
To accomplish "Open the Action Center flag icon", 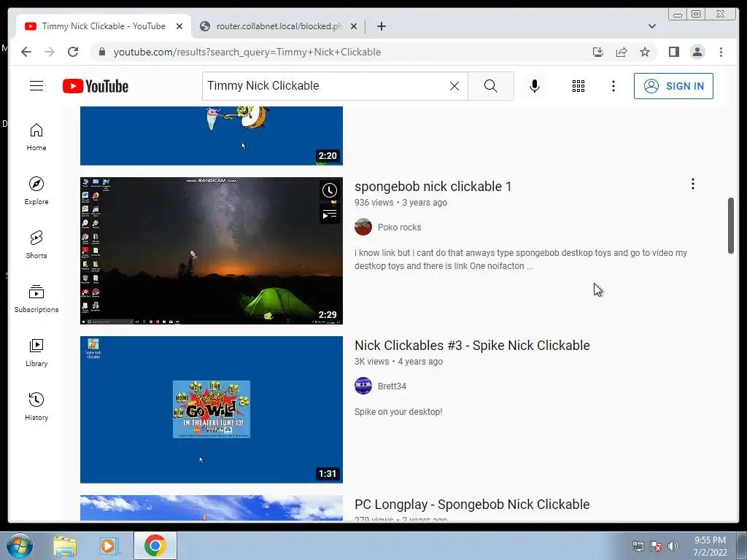I will pos(656,546).
